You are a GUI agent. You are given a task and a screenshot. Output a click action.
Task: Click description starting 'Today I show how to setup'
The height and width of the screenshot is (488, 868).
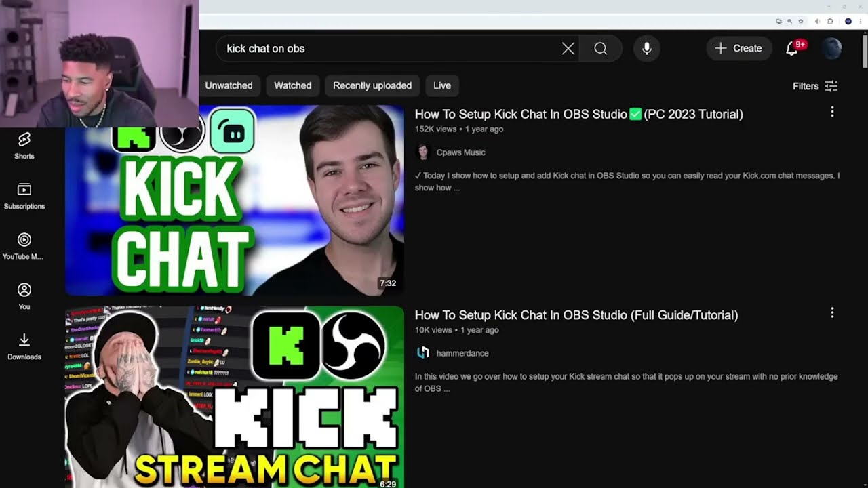coord(627,182)
